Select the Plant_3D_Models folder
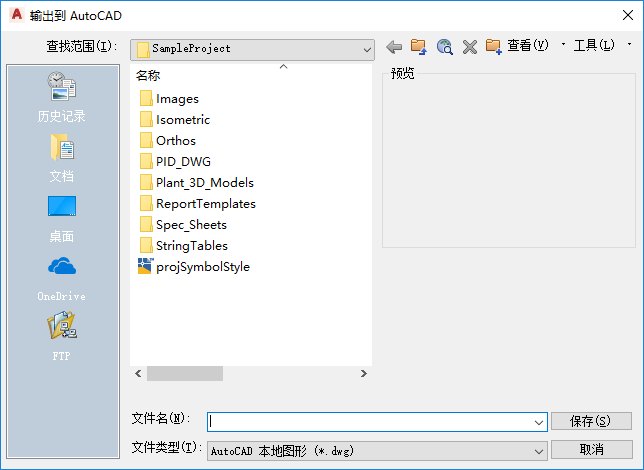This screenshot has height=470, width=644. tap(197, 182)
